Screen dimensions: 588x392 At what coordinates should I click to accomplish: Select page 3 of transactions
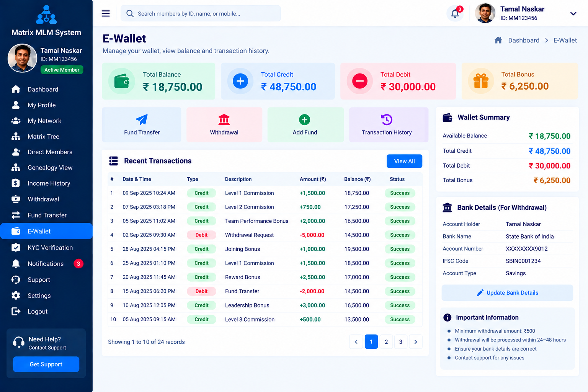coord(401,342)
